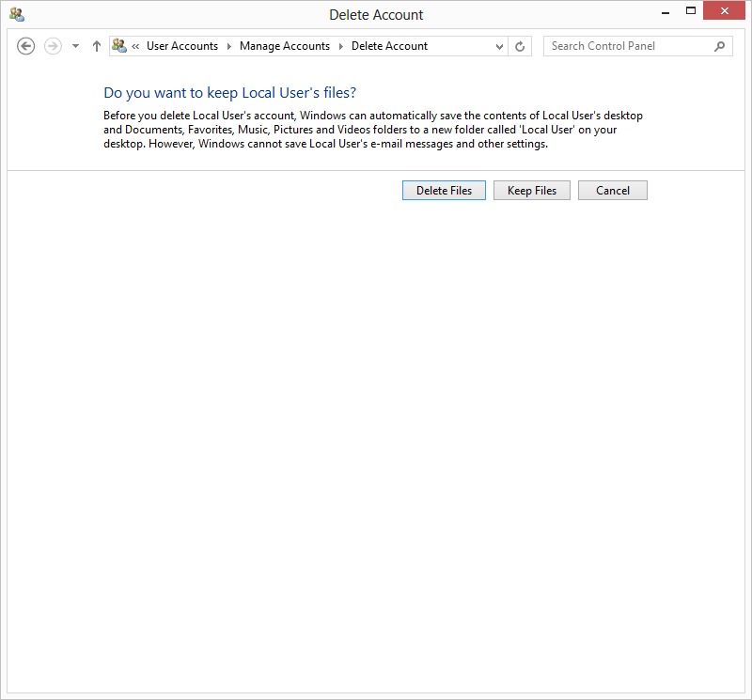The image size is (752, 700).
Task: Focus the Search Control Panel field
Action: pos(628,46)
